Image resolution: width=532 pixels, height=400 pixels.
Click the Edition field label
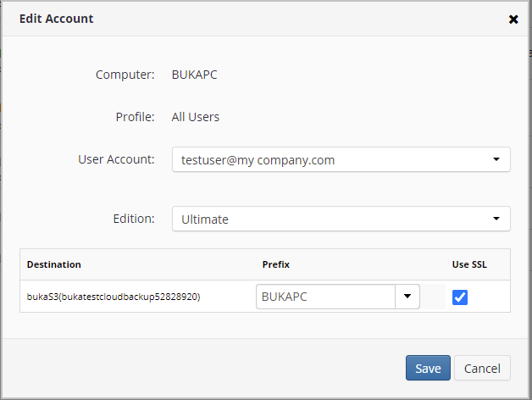point(134,219)
